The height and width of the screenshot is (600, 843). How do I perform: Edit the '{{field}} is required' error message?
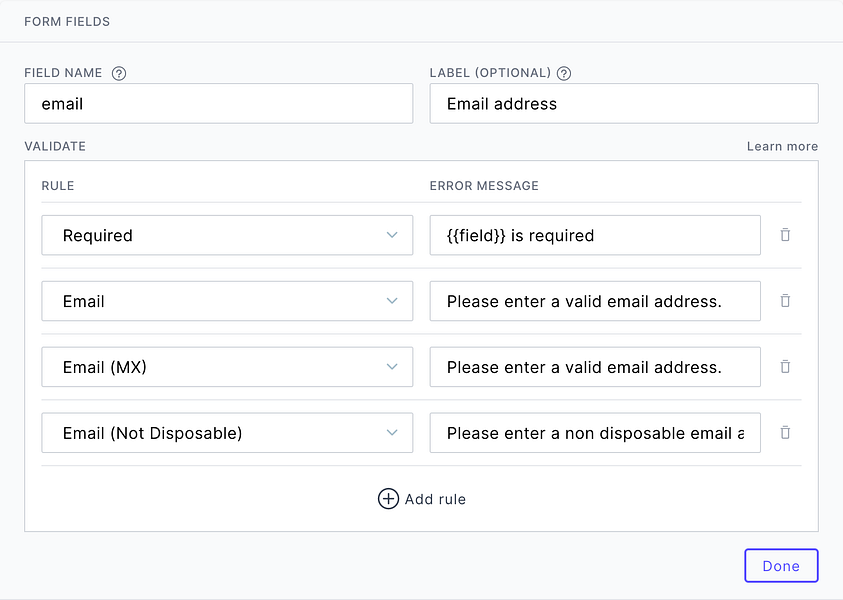click(x=595, y=235)
